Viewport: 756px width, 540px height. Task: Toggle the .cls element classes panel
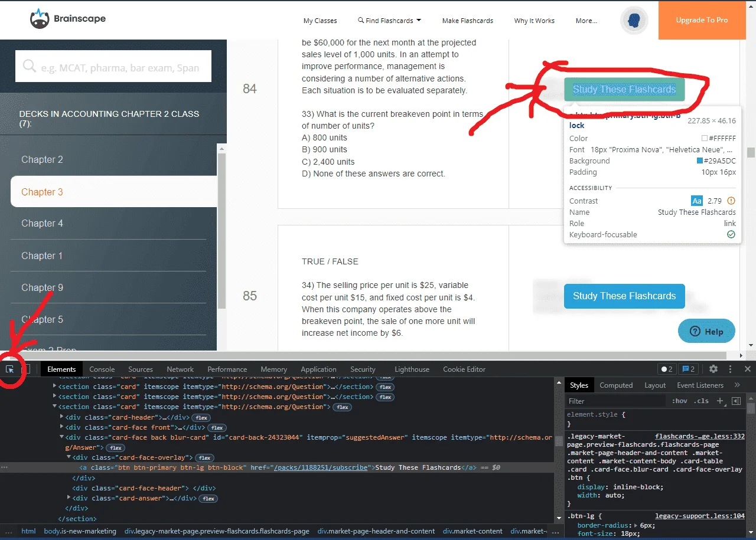(702, 401)
